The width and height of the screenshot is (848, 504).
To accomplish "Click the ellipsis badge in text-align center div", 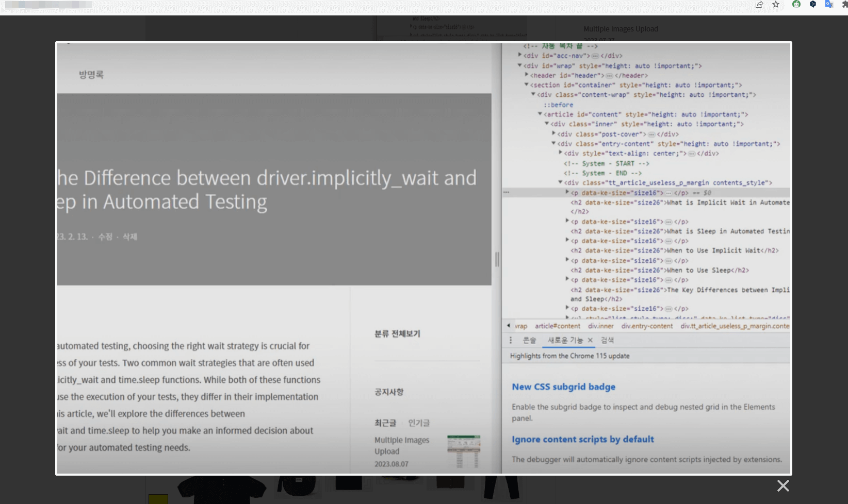I will click(692, 154).
